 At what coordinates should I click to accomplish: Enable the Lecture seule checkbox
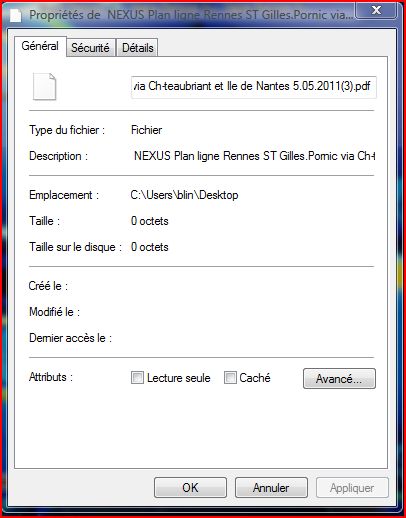[x=137, y=378]
